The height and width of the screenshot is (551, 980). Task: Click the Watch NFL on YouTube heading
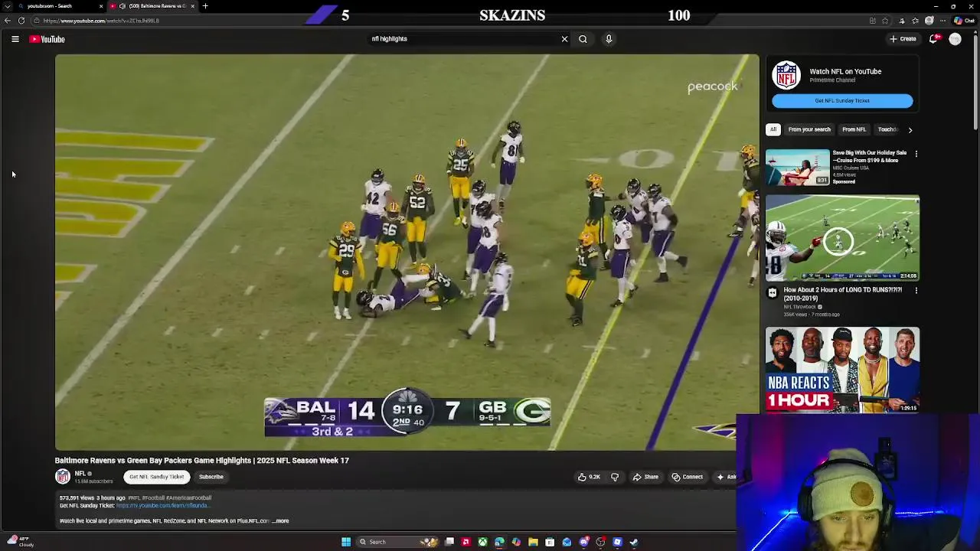[x=845, y=72]
